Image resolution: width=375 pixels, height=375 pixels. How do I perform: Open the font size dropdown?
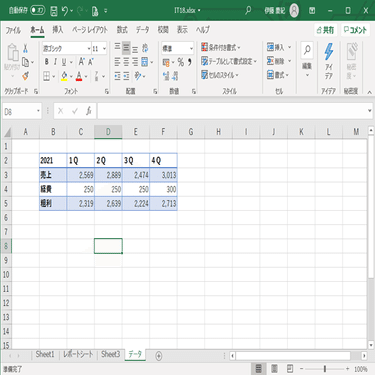tap(104, 49)
